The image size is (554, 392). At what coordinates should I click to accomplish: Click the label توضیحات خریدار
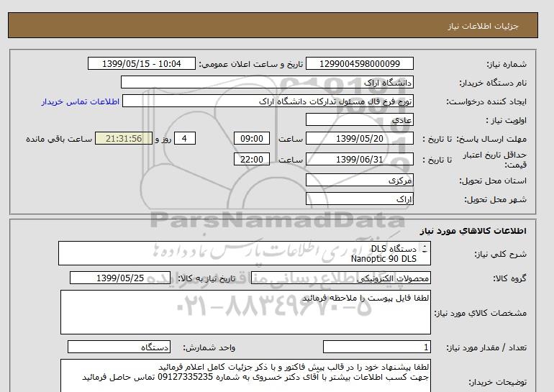(497, 382)
